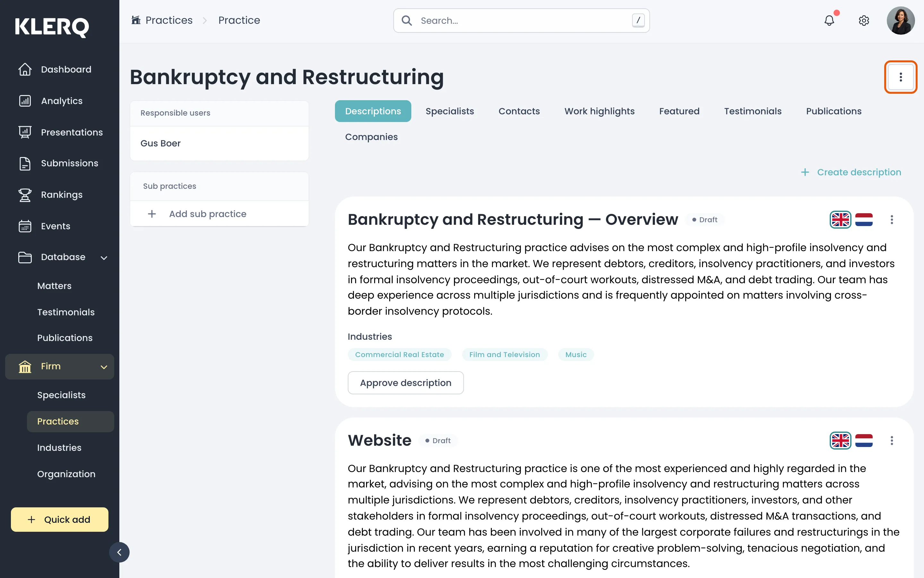924x578 pixels.
Task: Click the Draft status badge on Overview
Action: click(x=705, y=220)
